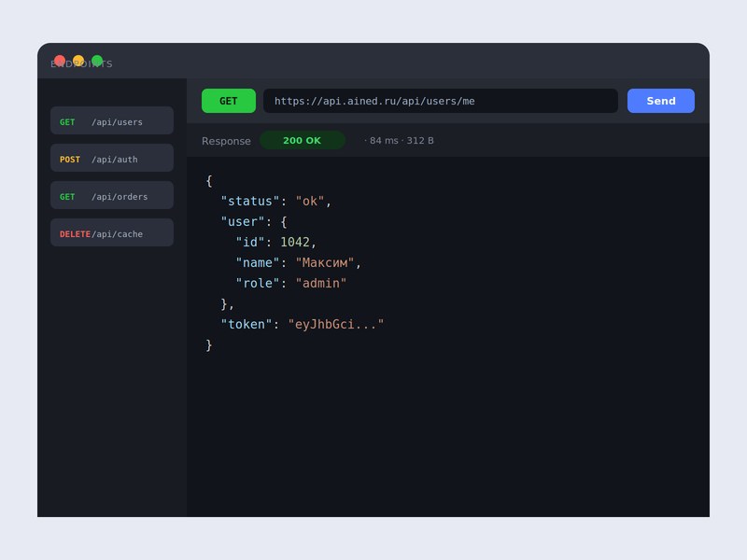Click the red close window dot
Viewport: 747px width, 560px height.
60,61
